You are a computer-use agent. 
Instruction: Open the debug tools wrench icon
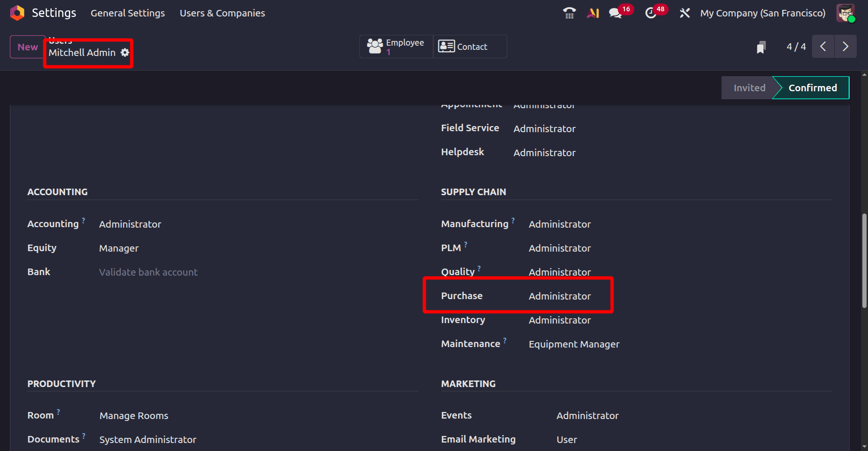pyautogui.click(x=685, y=13)
